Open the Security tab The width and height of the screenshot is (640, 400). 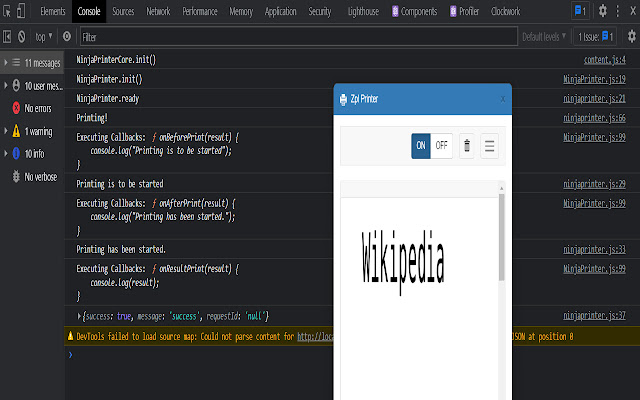(x=320, y=11)
